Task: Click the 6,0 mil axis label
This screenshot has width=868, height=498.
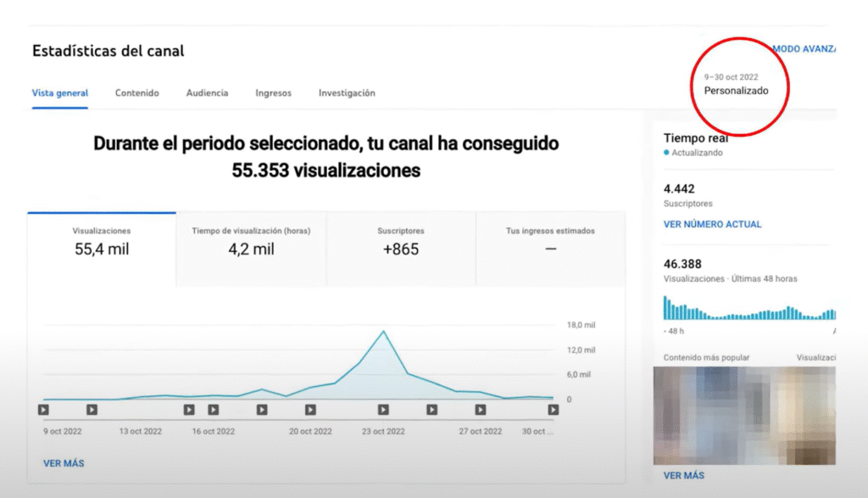Action: [x=578, y=374]
